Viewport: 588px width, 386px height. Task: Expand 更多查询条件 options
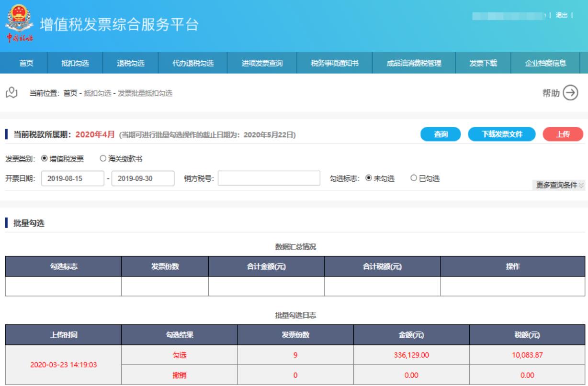tap(558, 186)
